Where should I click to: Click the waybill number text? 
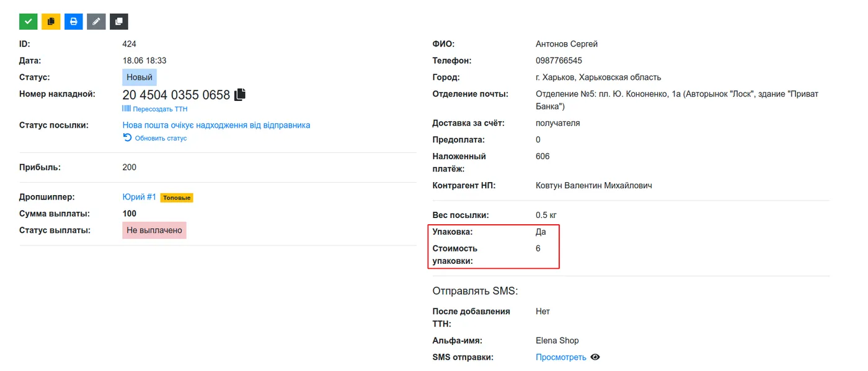(x=176, y=95)
